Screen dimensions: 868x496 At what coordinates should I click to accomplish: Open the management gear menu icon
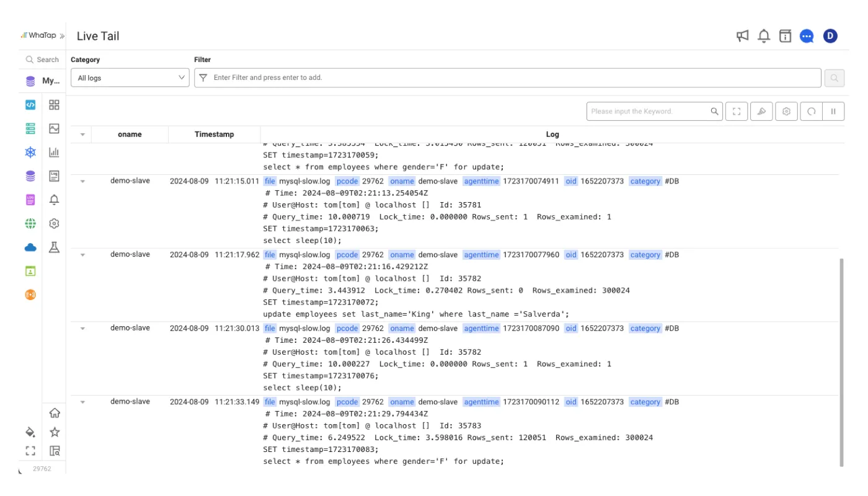tap(54, 223)
